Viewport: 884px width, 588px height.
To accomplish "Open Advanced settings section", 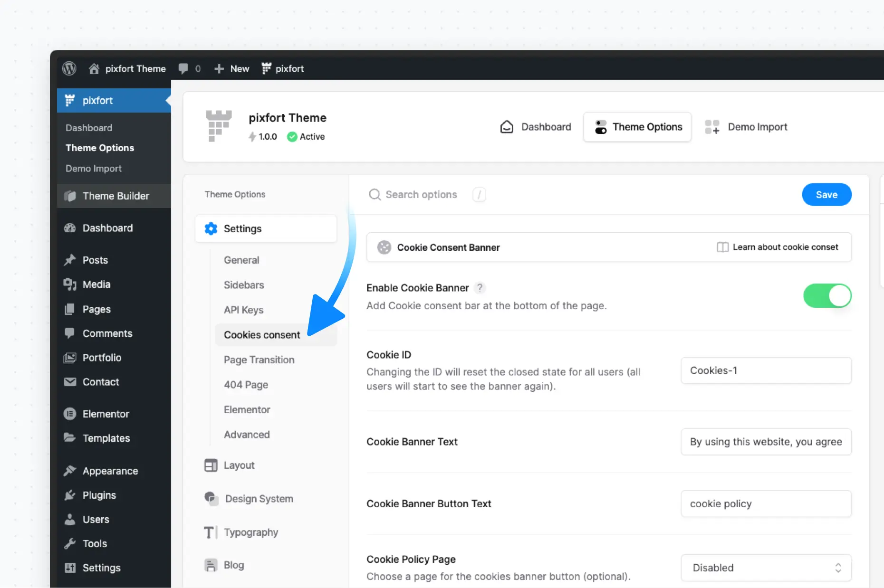I will [x=247, y=435].
